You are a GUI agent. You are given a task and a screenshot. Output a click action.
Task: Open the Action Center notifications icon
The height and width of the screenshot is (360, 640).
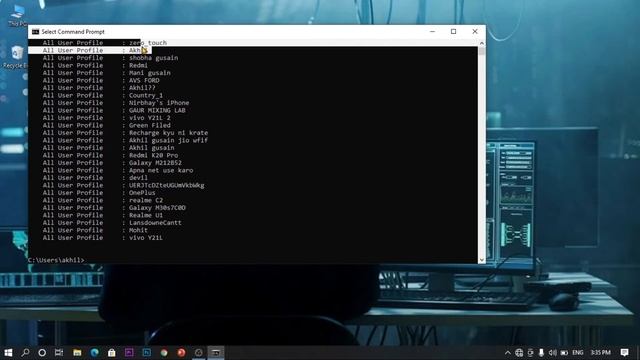click(624, 353)
